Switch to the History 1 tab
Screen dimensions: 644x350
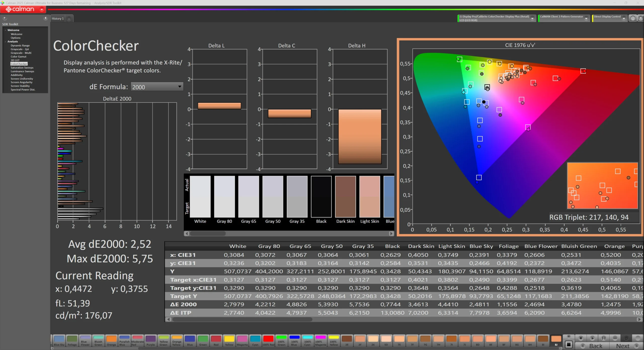click(x=58, y=19)
